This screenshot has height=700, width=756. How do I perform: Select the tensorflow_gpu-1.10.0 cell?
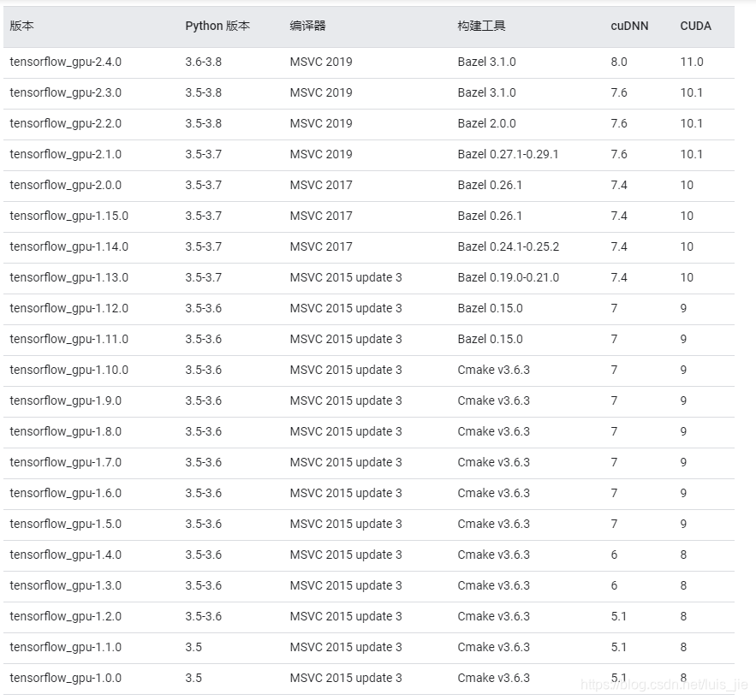click(69, 370)
